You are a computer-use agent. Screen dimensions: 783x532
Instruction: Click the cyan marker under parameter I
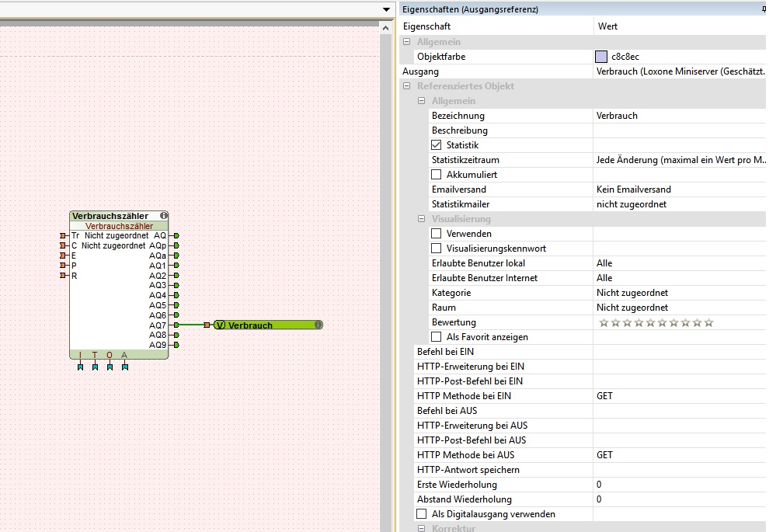click(x=80, y=367)
